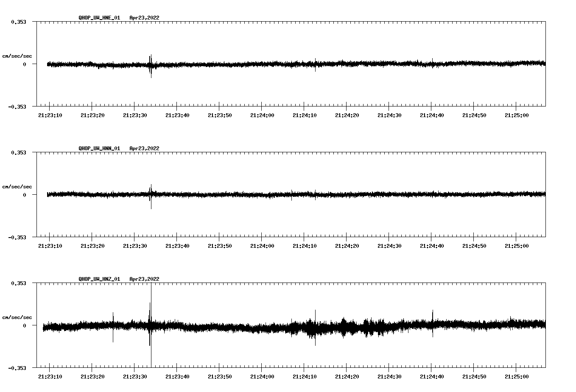Image resolution: width=576 pixels, height=392 pixels.
Task: Click the spike near 21:24:40 on HNZ trace
Action: click(x=433, y=323)
